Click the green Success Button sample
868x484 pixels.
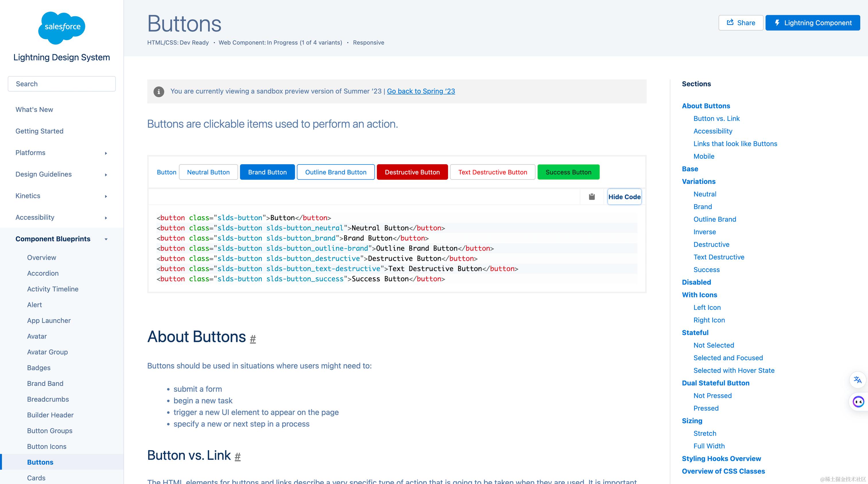pyautogui.click(x=568, y=172)
